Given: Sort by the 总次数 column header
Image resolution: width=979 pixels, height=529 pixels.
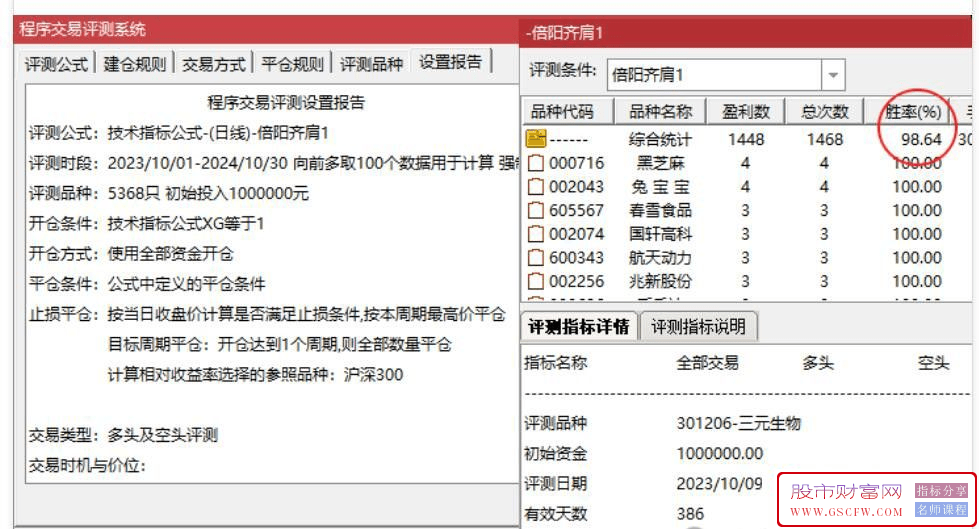Looking at the screenshot, I should point(824,112).
